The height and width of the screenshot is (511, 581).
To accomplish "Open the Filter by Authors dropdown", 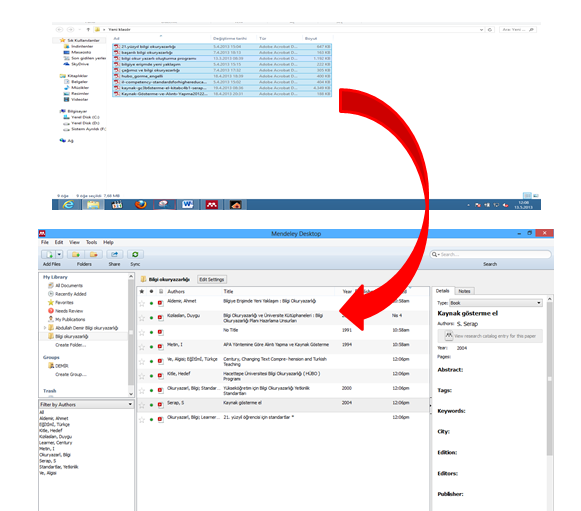I will point(86,405).
